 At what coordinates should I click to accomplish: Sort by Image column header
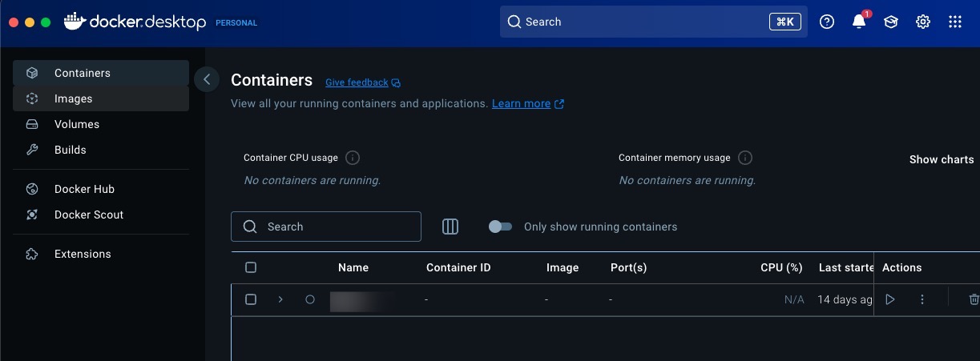(563, 267)
